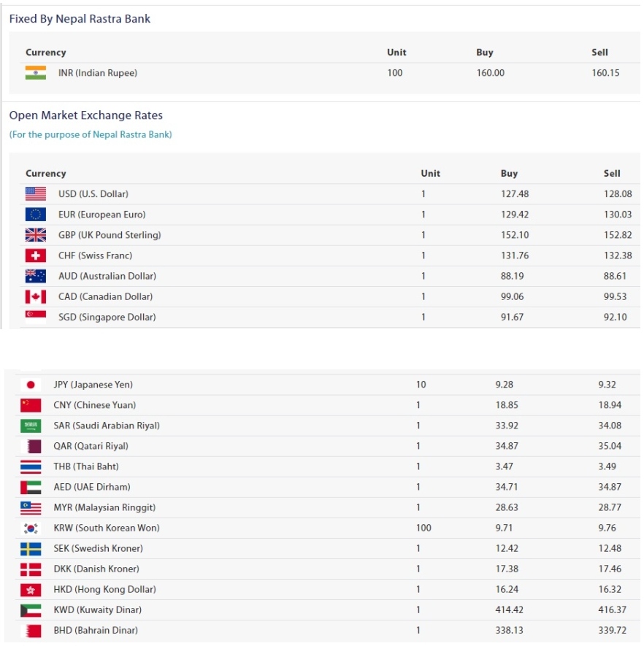
Task: Select the MYR (Malaysian Ringgit) label
Action: point(104,507)
